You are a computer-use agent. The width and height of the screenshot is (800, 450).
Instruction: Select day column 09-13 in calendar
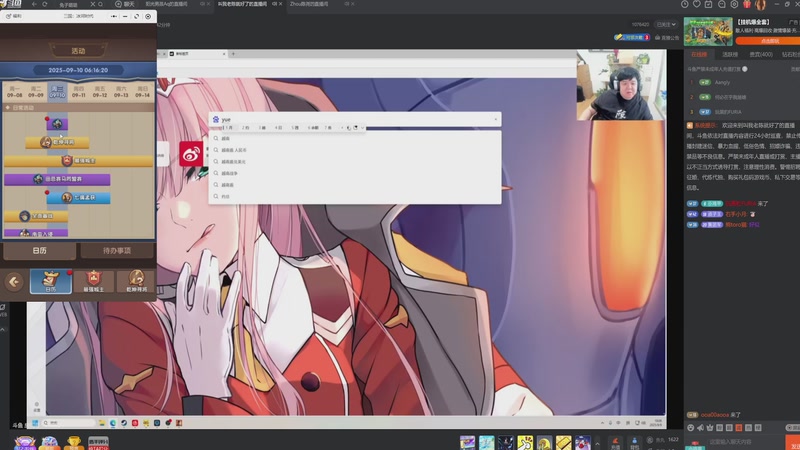click(121, 92)
